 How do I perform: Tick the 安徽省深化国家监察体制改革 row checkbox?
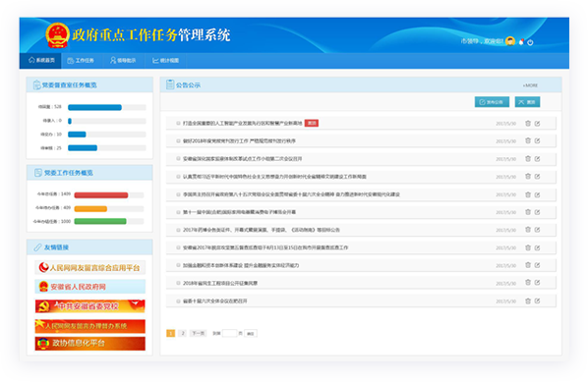[x=179, y=159]
